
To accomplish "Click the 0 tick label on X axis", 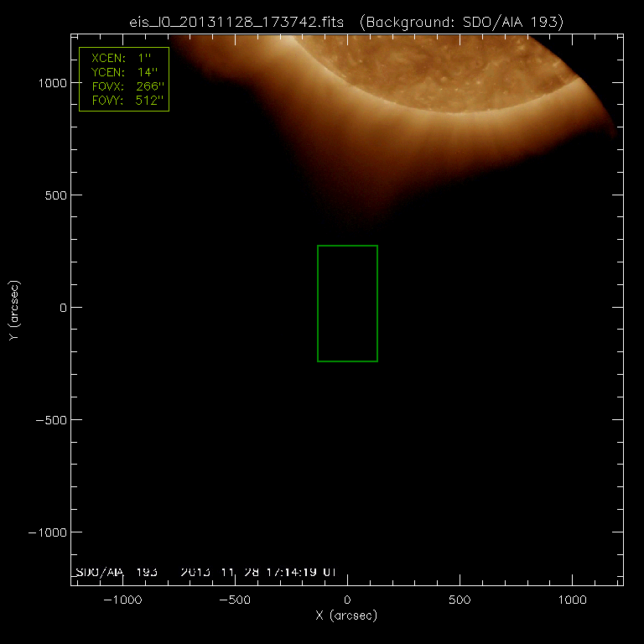I will [347, 601].
